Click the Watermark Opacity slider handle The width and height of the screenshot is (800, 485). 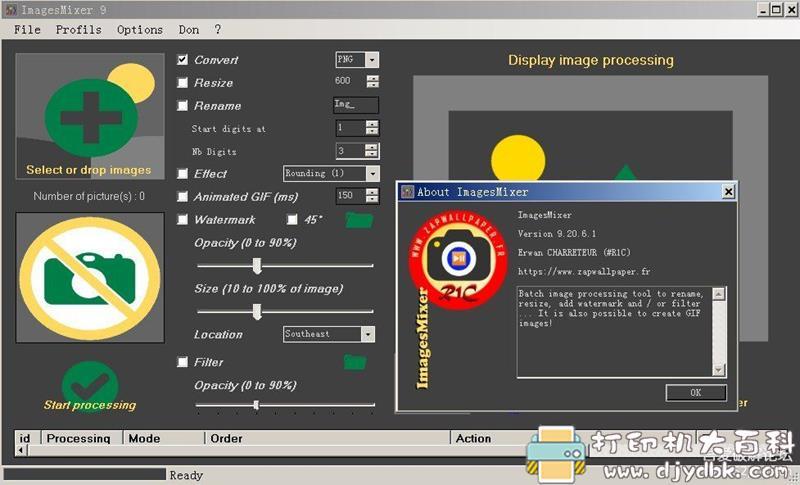(x=257, y=266)
